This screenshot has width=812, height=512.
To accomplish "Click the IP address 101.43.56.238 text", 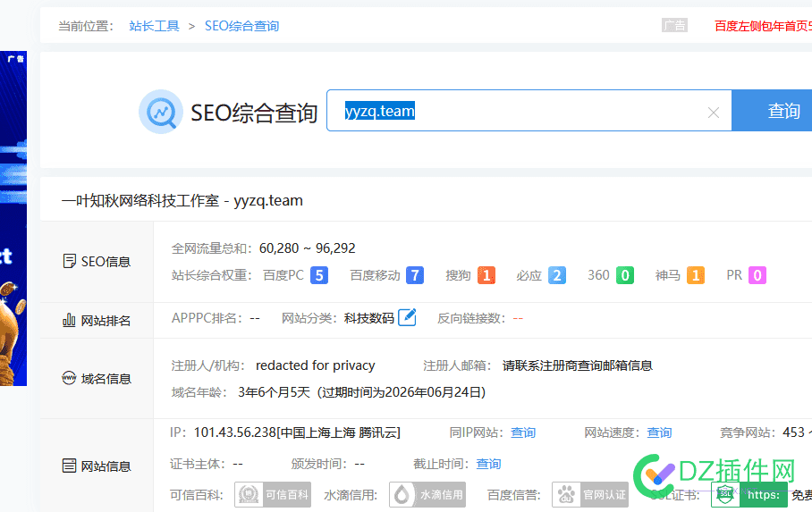I will (235, 432).
